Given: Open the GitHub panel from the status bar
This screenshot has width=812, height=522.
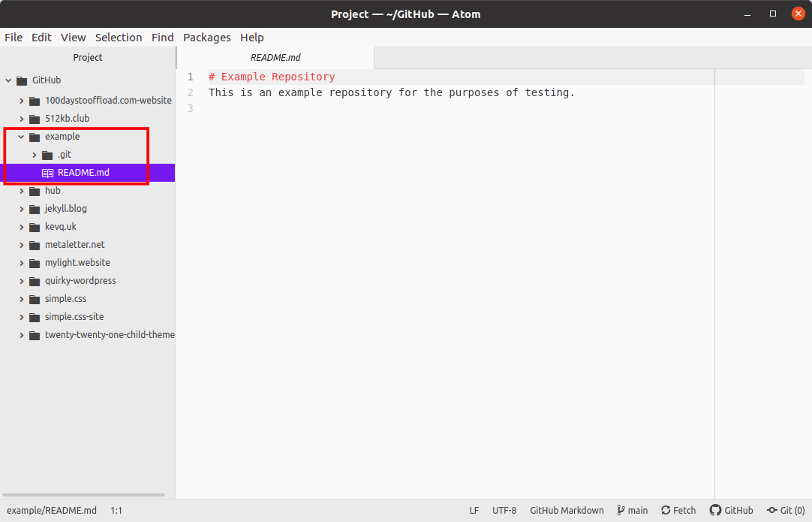Looking at the screenshot, I should click(x=732, y=510).
